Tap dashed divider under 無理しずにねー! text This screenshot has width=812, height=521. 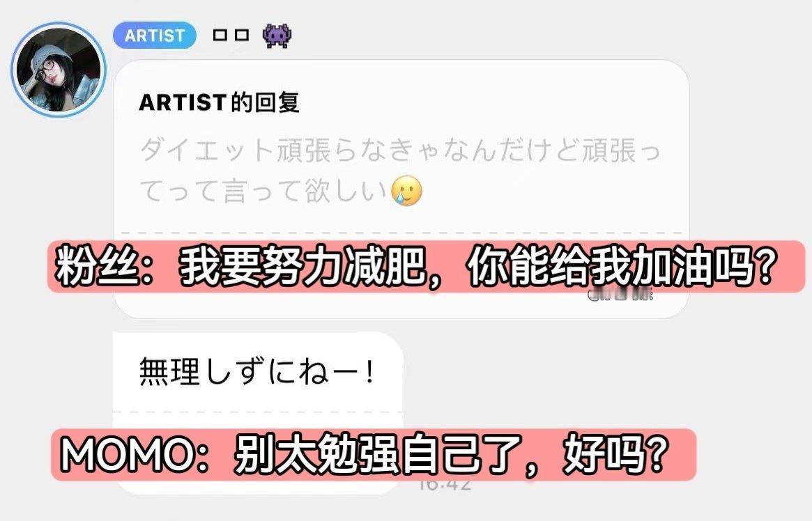coord(258,412)
